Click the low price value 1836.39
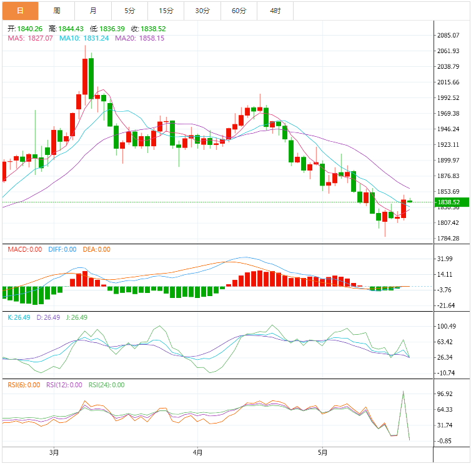 pos(112,29)
